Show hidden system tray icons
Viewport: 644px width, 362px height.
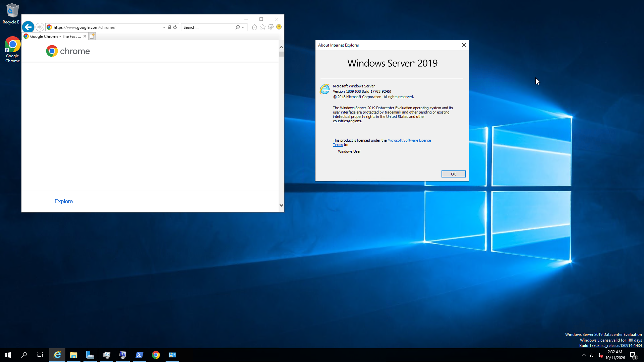point(584,355)
